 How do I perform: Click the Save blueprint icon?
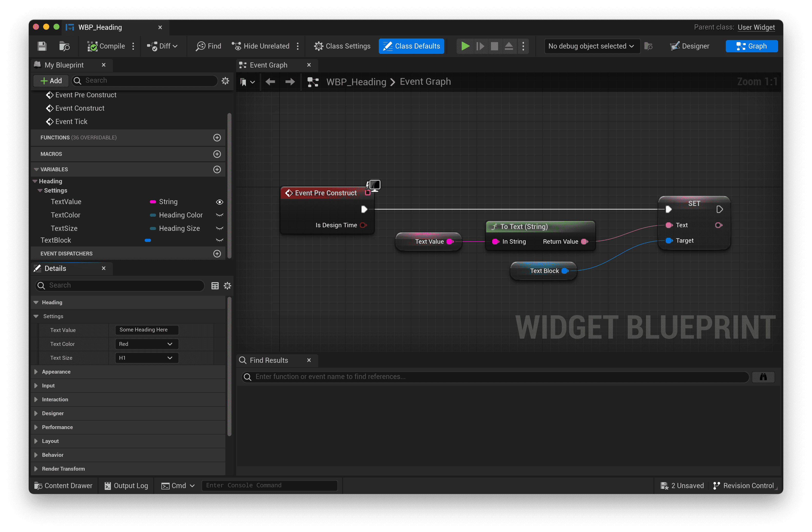coord(42,46)
